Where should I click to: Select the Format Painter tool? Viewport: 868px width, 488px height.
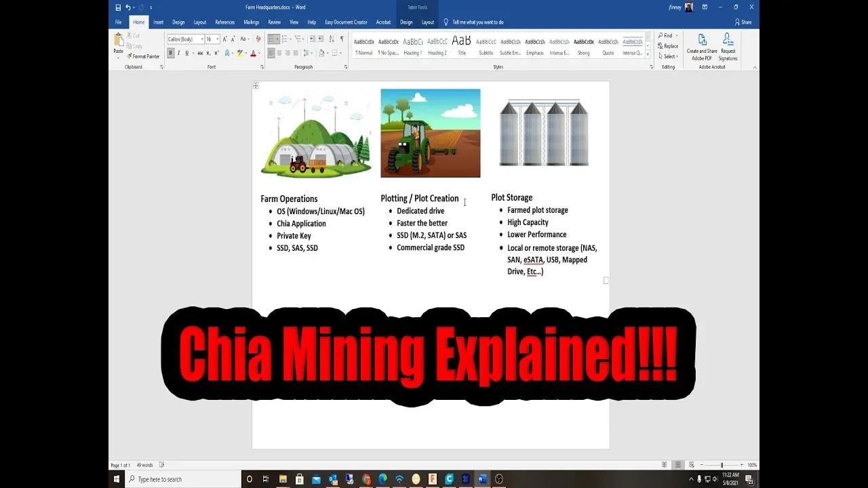[x=144, y=56]
